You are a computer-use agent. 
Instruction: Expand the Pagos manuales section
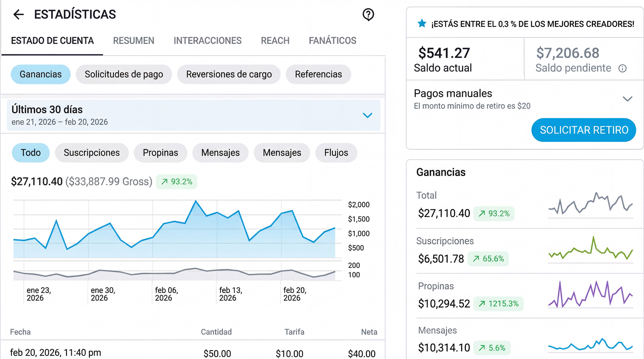tap(627, 99)
